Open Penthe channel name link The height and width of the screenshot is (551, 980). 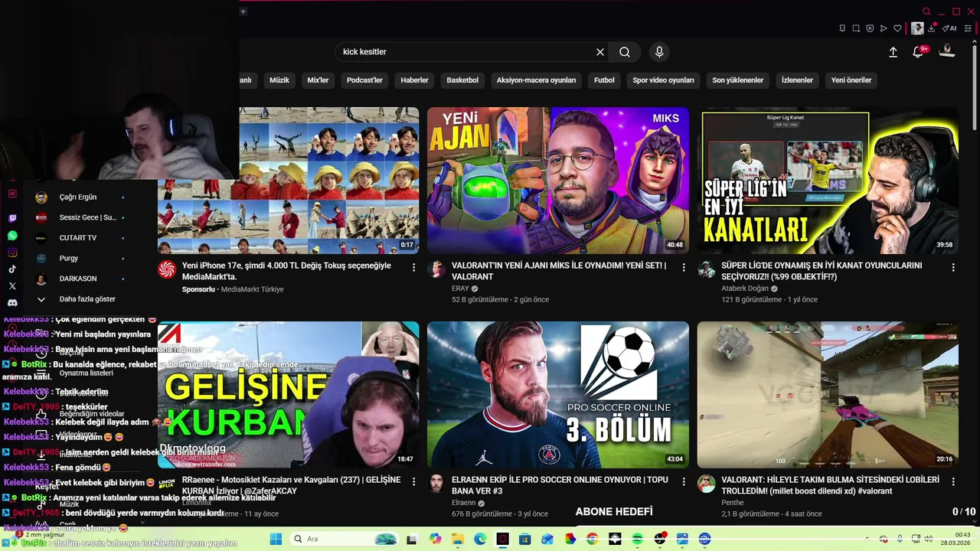click(733, 503)
